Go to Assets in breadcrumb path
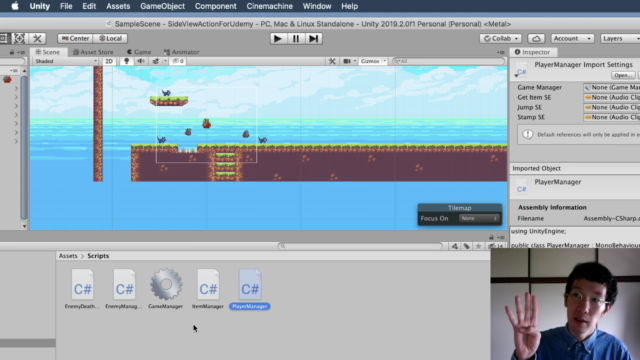This screenshot has height=360, width=640. tap(68, 256)
